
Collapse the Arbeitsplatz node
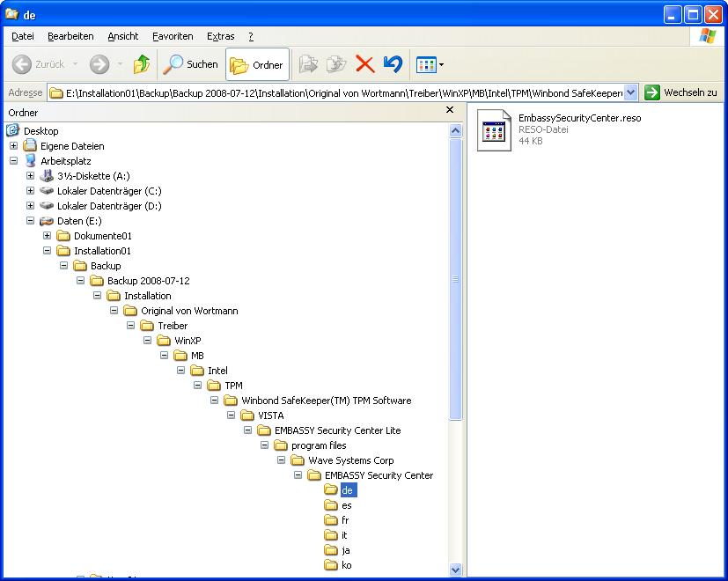tap(13, 161)
